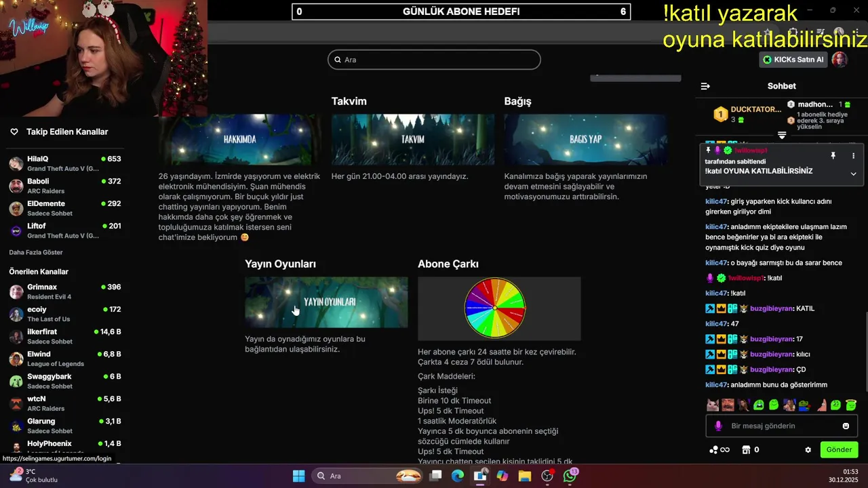Click the KICKs Satın Al button
Viewport: 868px width, 488px height.
[793, 60]
